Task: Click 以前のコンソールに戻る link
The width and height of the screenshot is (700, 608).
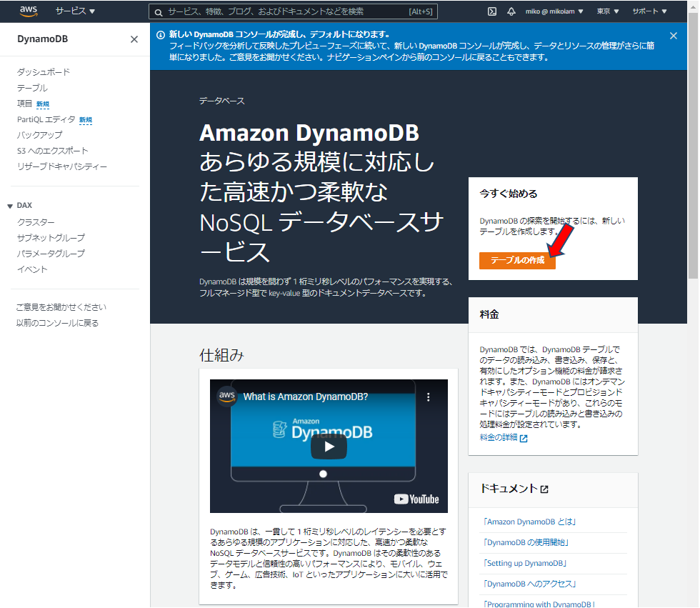Action: [x=57, y=323]
